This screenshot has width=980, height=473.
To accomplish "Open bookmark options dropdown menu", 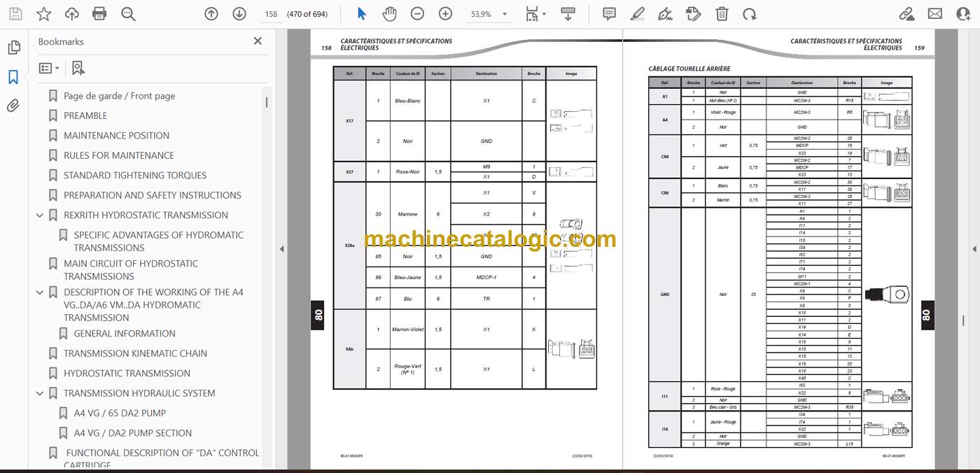I will click(x=49, y=68).
